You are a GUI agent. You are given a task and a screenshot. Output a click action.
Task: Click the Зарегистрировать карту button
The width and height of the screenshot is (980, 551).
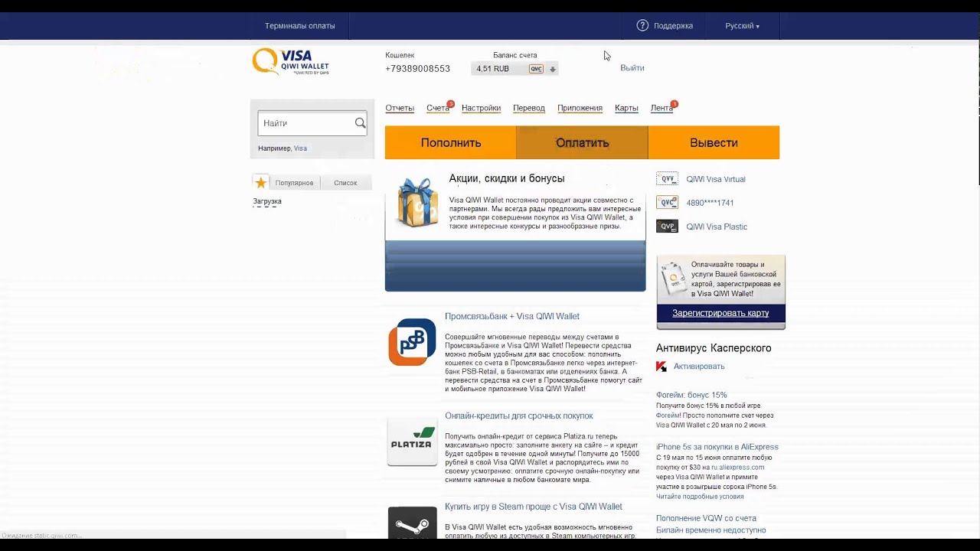(x=720, y=313)
